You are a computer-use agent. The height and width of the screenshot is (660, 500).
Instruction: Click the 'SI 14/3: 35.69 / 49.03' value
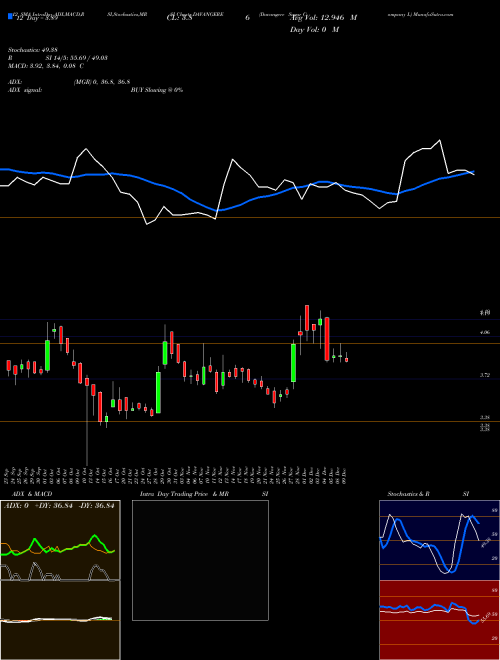(77, 58)
